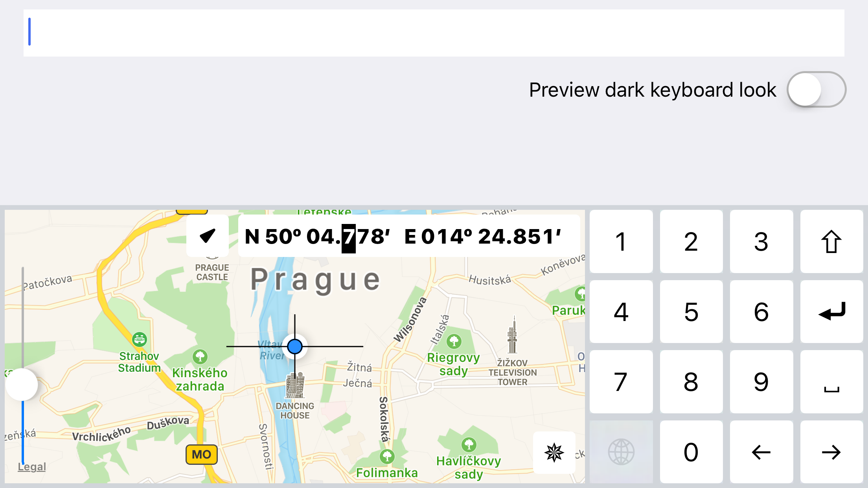Tap the space key
The image size is (868, 488).
pyautogui.click(x=831, y=382)
